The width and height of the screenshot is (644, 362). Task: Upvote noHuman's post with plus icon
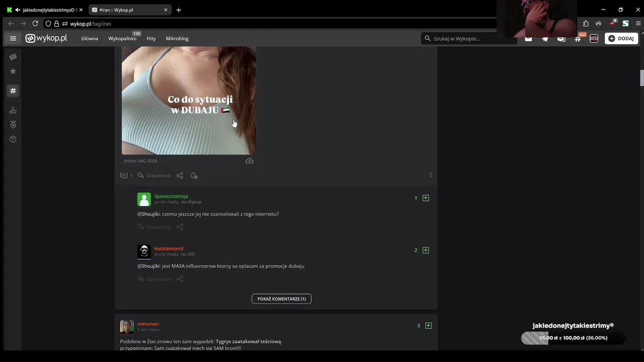coord(429,326)
